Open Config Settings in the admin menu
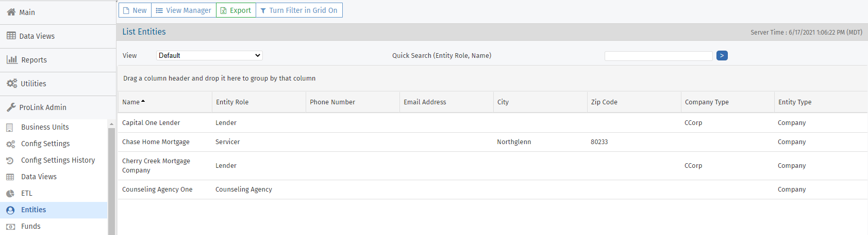This screenshot has height=235, width=868. (45, 144)
